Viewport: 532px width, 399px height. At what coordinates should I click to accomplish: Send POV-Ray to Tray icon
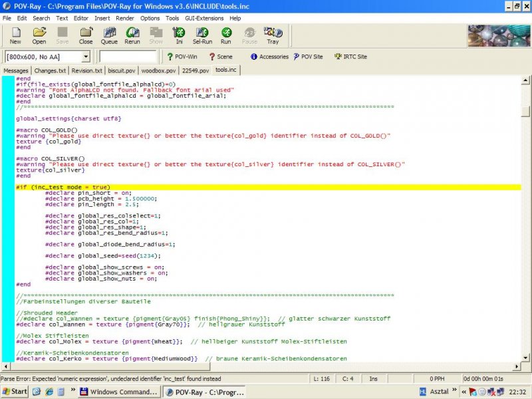(273, 36)
